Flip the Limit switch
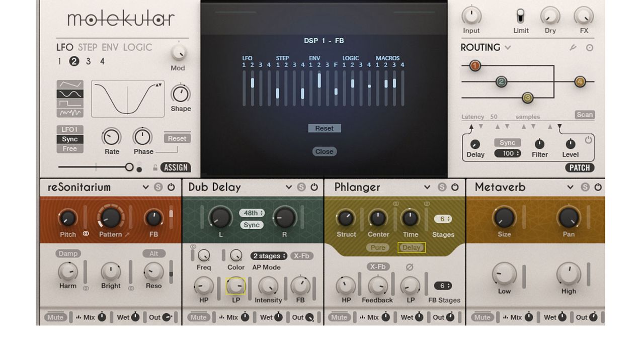 point(521,16)
